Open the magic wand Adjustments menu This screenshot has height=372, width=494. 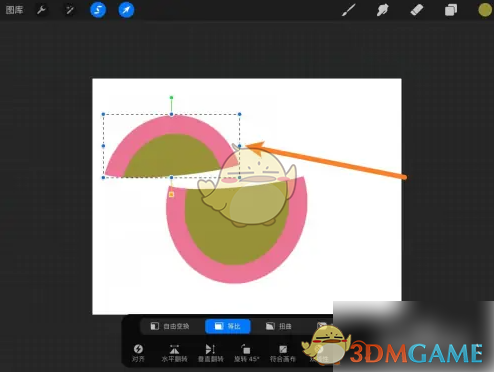coord(70,10)
